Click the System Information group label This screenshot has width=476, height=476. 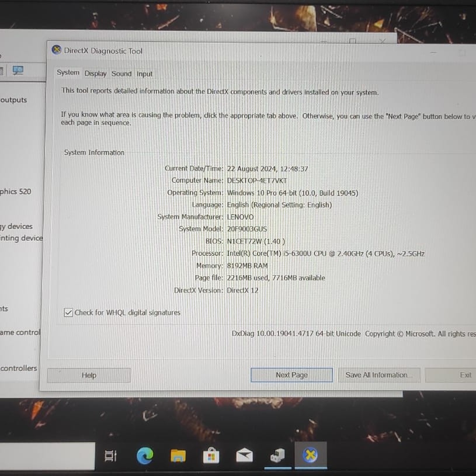[x=94, y=152]
